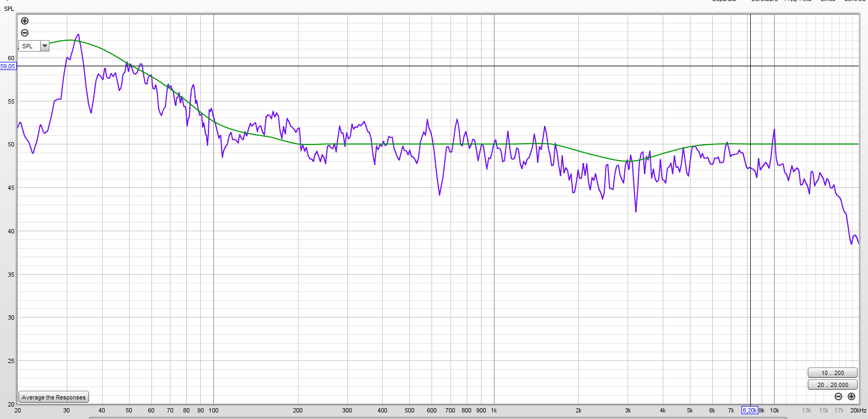The height and width of the screenshot is (419, 868).
Task: Set frequency range to 10 .. 200
Action: pos(832,373)
